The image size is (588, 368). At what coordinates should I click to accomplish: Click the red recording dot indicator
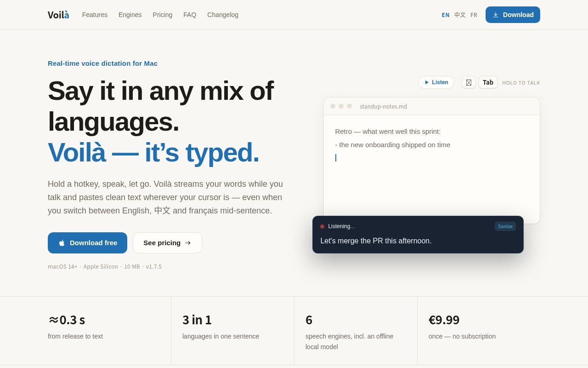pos(322,226)
